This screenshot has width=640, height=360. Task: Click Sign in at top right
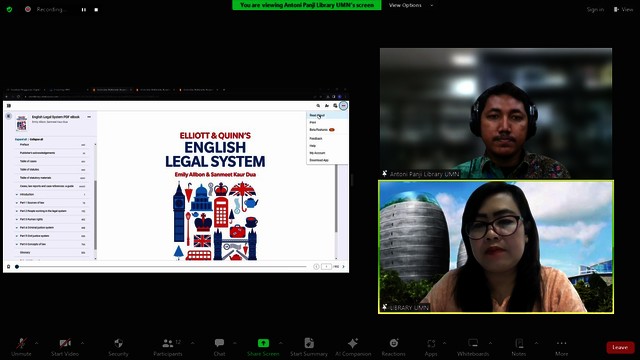point(595,9)
